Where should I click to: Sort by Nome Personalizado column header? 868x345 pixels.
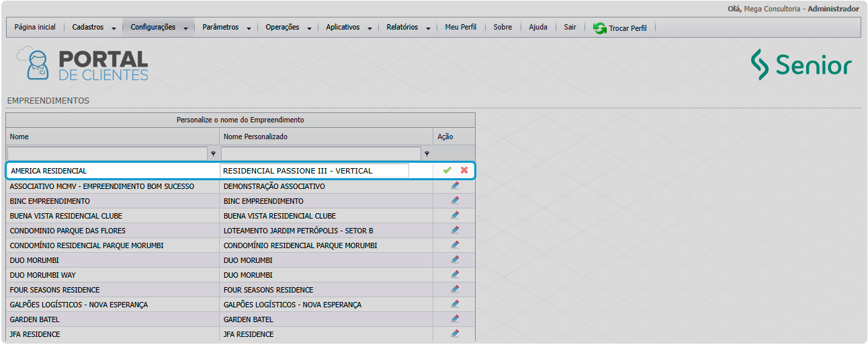[326, 137]
